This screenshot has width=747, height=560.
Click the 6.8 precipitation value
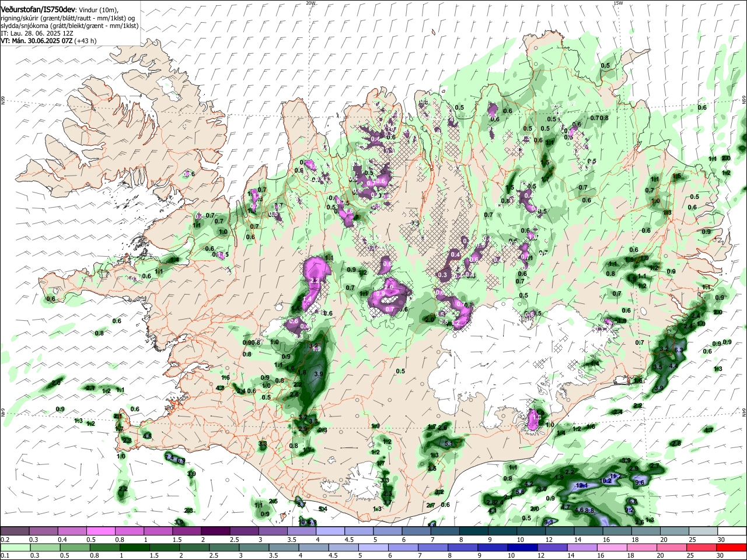click(x=632, y=502)
